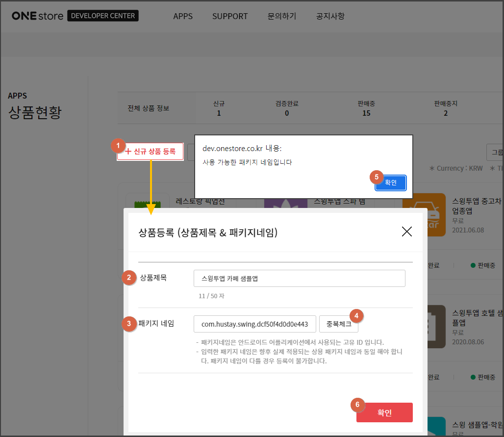Click the purple 스파 app icon
This screenshot has height=437, width=504.
[279, 203]
